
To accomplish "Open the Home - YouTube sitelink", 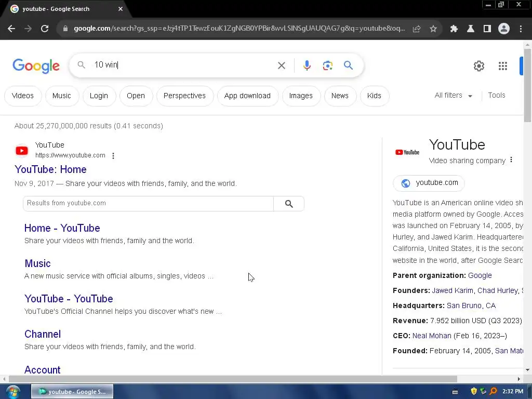I will (x=62, y=228).
